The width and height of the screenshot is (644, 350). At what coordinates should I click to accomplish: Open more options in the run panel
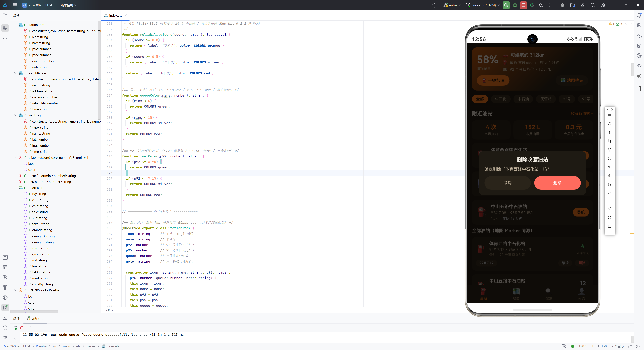point(30,328)
